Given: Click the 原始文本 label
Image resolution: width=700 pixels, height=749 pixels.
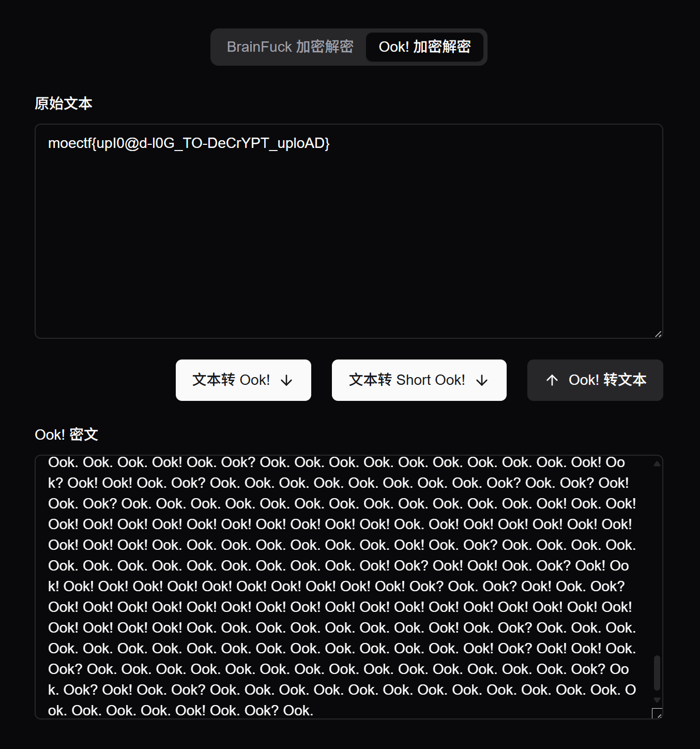Looking at the screenshot, I should pos(63,104).
